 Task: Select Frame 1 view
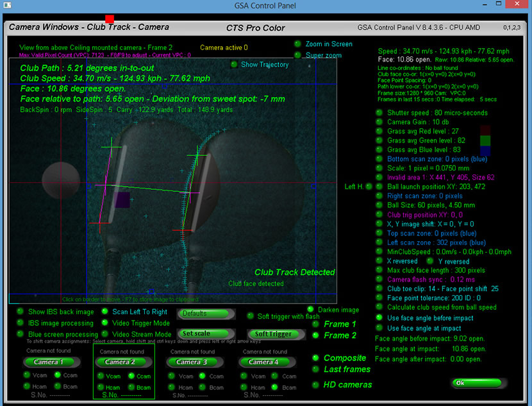point(315,324)
